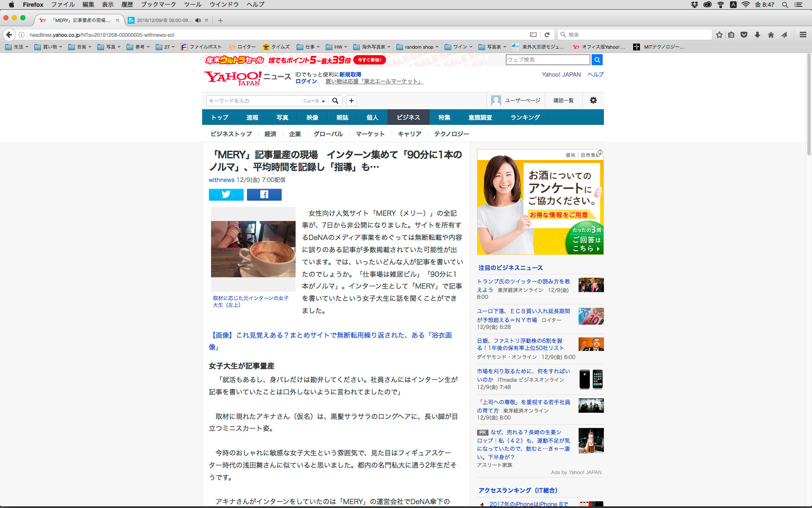The width and height of the screenshot is (812, 508).
Task: Click the plus button beside keyword search
Action: coord(351,101)
